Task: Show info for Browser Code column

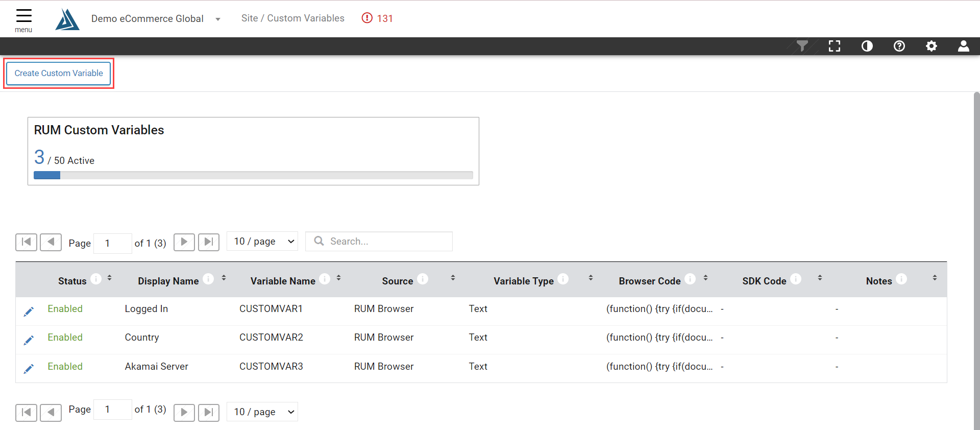Action: pos(690,279)
